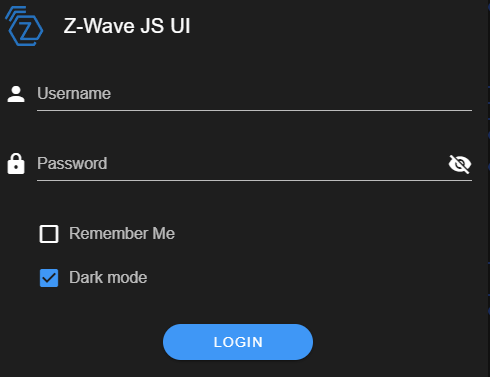Screen dimensions: 490x377
Task: Click the person icon beside Username
Action: (x=16, y=94)
